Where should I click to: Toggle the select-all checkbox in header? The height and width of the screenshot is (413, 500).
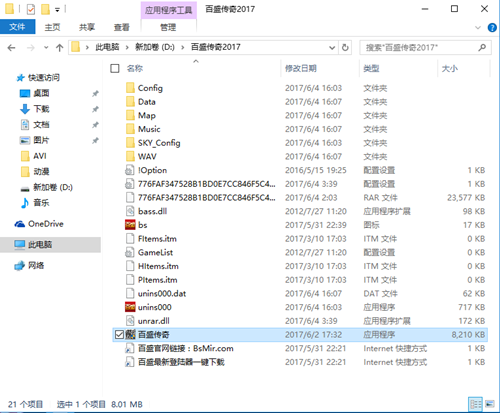coord(115,69)
